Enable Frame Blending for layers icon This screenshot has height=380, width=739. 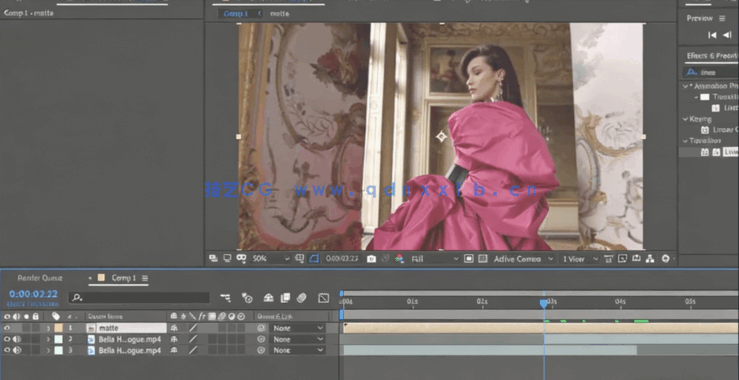tap(285, 297)
